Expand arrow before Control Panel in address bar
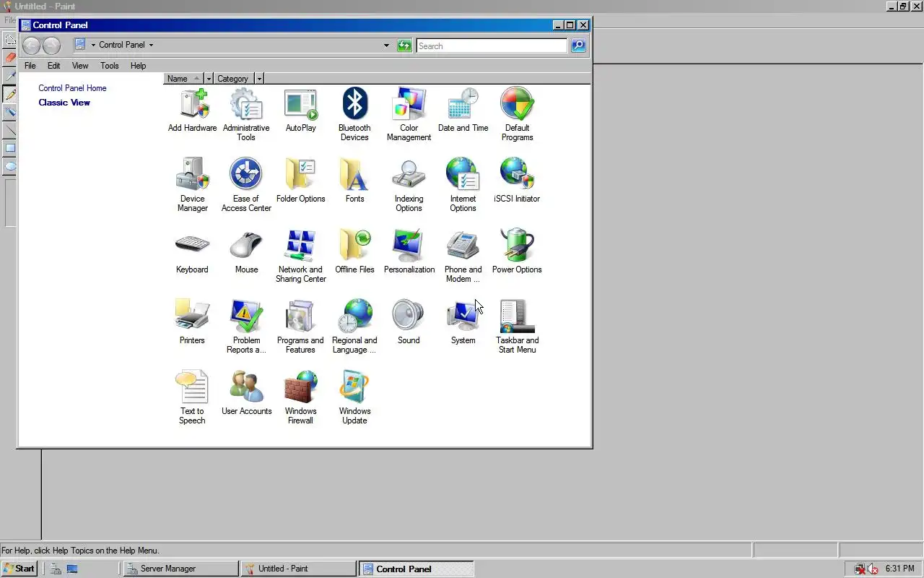This screenshot has width=924, height=578. click(x=93, y=45)
